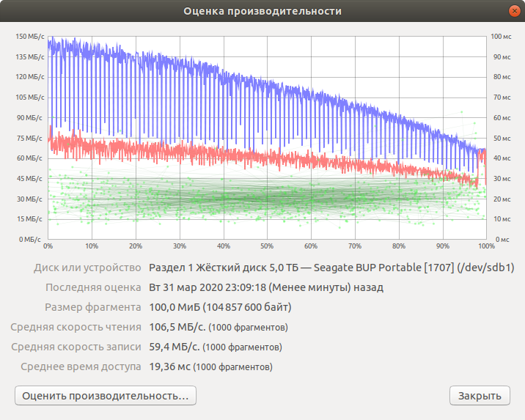Click the label 'Диск или устройство'

[87, 268]
